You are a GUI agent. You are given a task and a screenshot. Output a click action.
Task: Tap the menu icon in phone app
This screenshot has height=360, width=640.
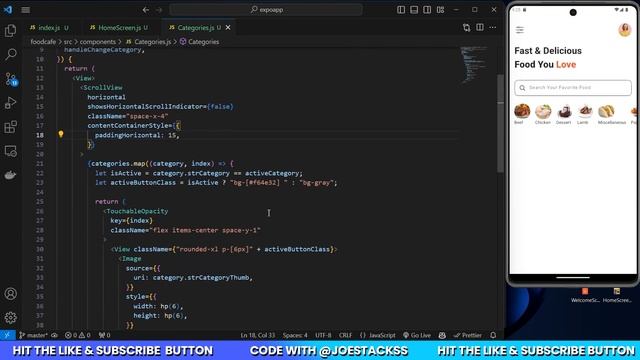click(520, 30)
